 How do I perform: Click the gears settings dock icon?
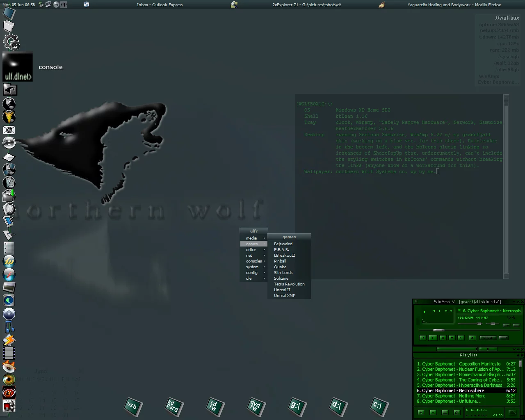[x=11, y=41]
